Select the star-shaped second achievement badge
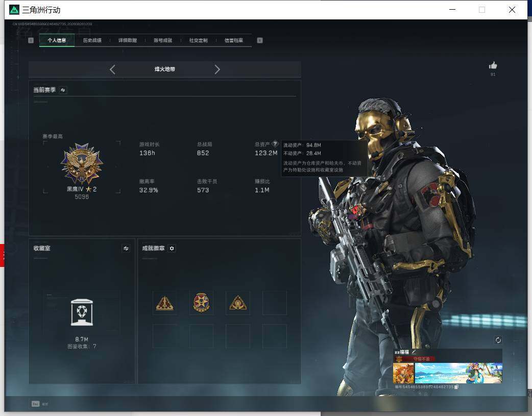The height and width of the screenshot is (416, 532). pyautogui.click(x=201, y=303)
